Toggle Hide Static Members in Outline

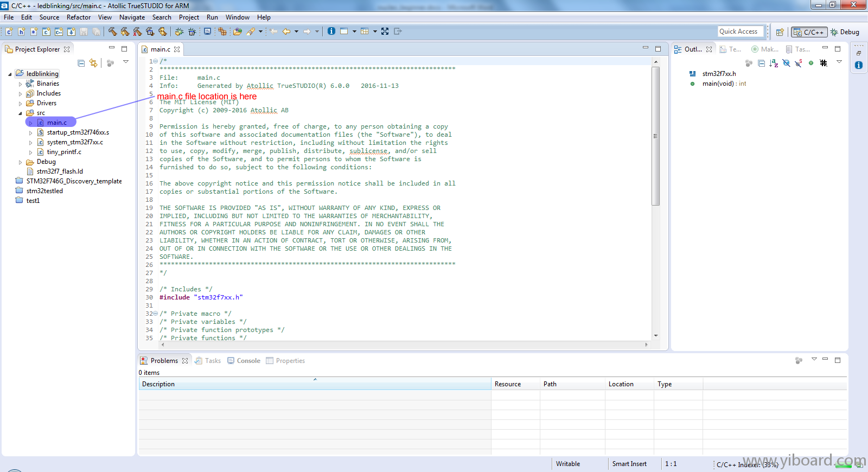tap(799, 63)
